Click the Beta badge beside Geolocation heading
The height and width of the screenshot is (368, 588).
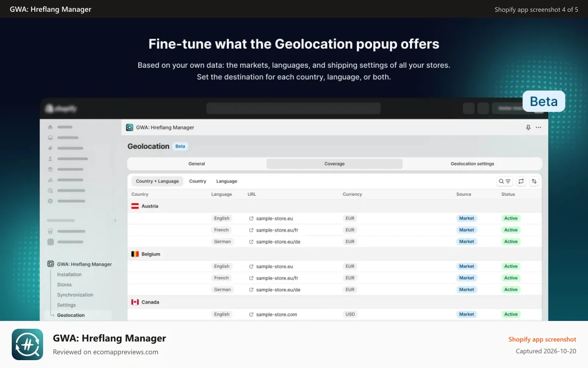[180, 146]
